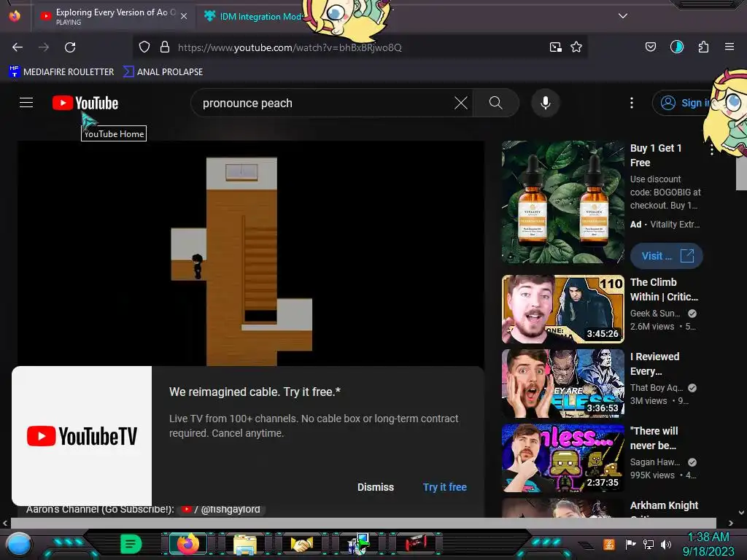747x560 pixels.
Task: Open the half-moon dark mode extension
Action: click(676, 47)
